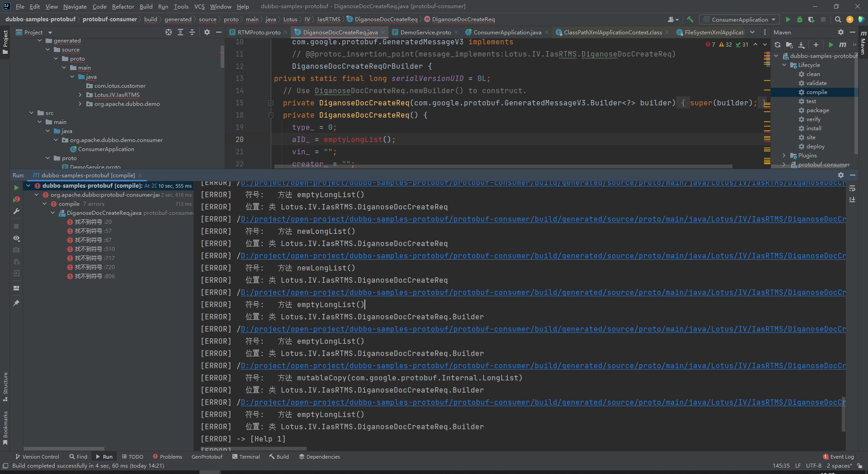Select compile lifecycle goal in Maven
This screenshot has height=474, width=868.
click(x=816, y=92)
